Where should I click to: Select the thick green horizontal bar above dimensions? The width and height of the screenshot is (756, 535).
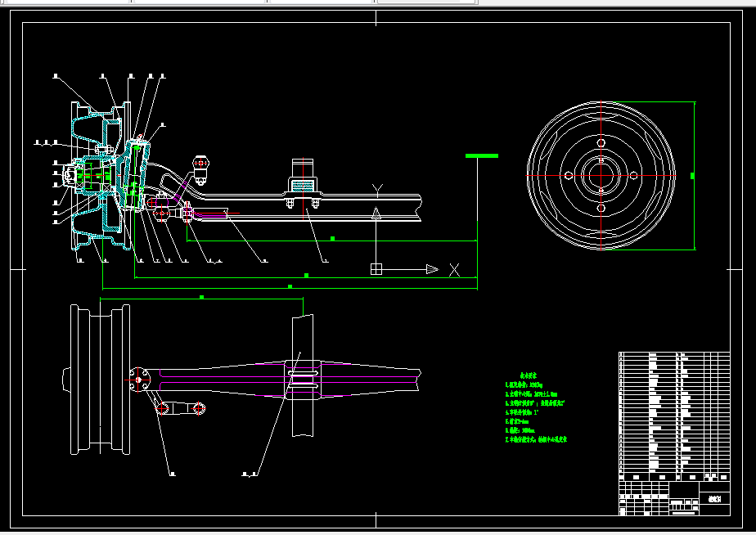(x=482, y=155)
